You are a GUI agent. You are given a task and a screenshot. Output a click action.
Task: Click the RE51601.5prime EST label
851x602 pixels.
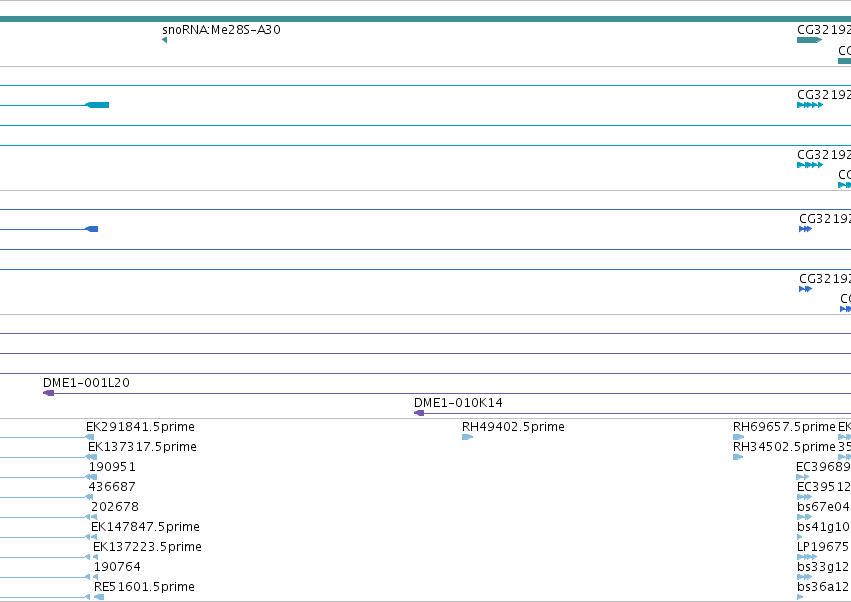144,587
